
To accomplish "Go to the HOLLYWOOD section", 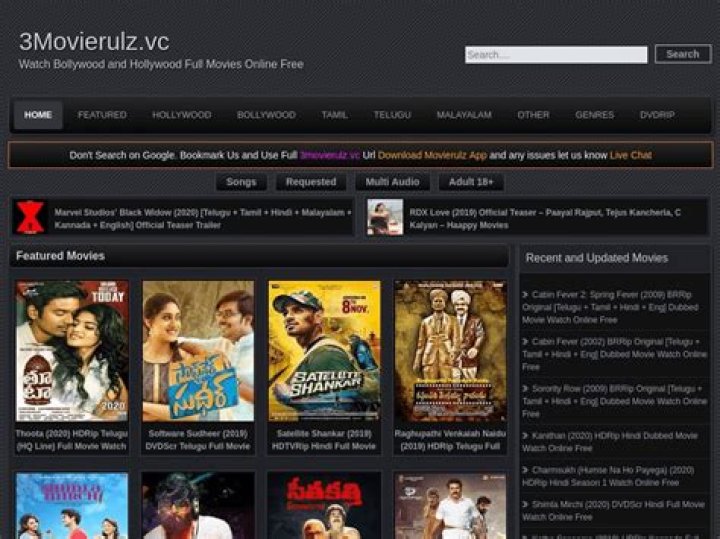I will [182, 115].
